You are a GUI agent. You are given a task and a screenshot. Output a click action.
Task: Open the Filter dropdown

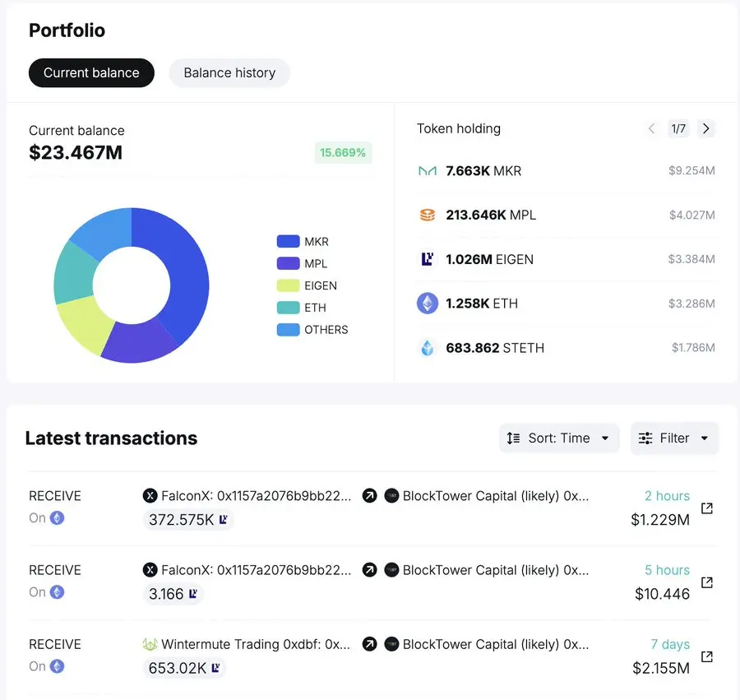click(674, 438)
